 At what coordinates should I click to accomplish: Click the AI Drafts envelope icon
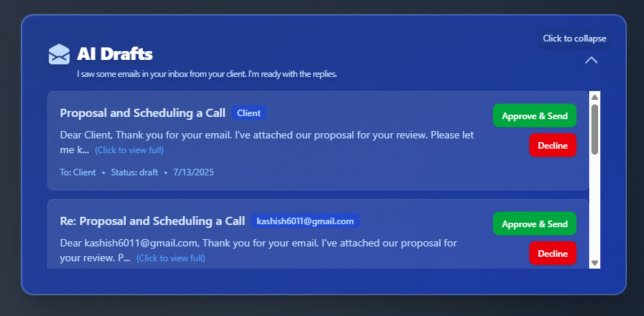pyautogui.click(x=59, y=54)
